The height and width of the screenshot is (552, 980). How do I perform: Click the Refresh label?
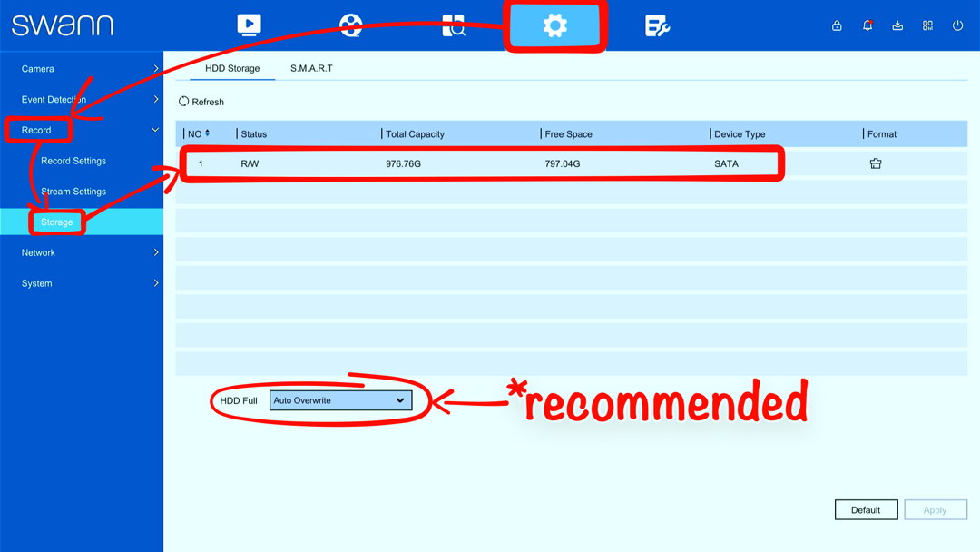[208, 102]
